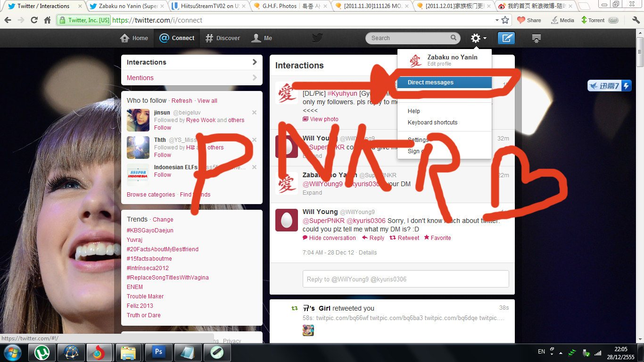Refresh the Who to follow list
Image resolution: width=644 pixels, height=362 pixels.
point(182,101)
